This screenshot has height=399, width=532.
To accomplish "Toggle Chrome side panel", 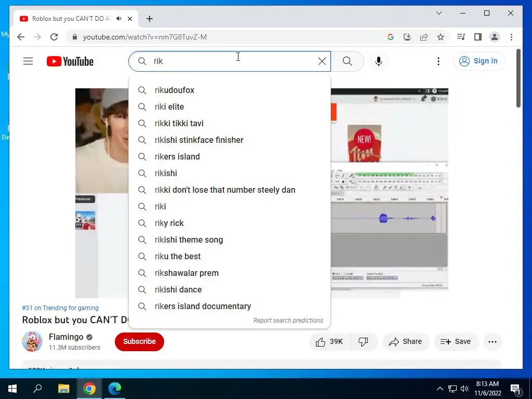I will pos(478,37).
